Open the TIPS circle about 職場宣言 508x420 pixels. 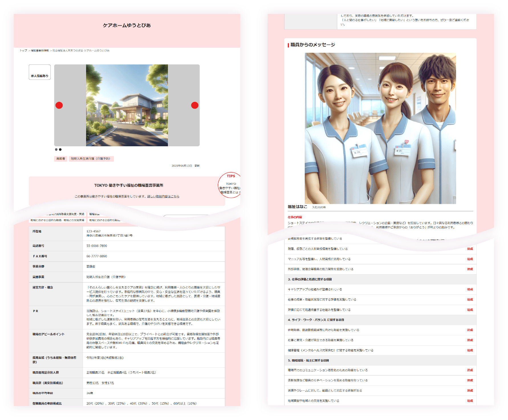tap(230, 185)
